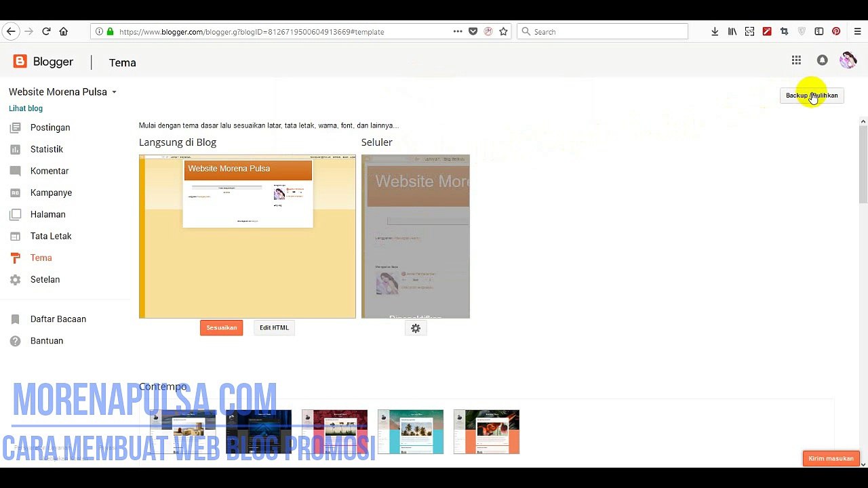The image size is (868, 488).
Task: Click the Sesuaikan button
Action: pyautogui.click(x=221, y=328)
